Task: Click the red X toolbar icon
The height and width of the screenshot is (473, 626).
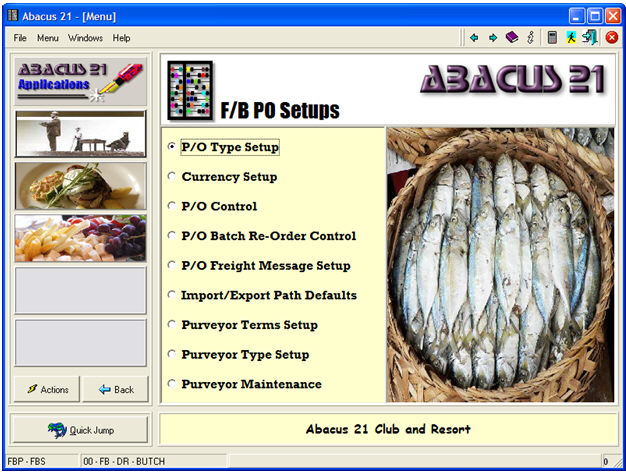Action: pyautogui.click(x=611, y=37)
